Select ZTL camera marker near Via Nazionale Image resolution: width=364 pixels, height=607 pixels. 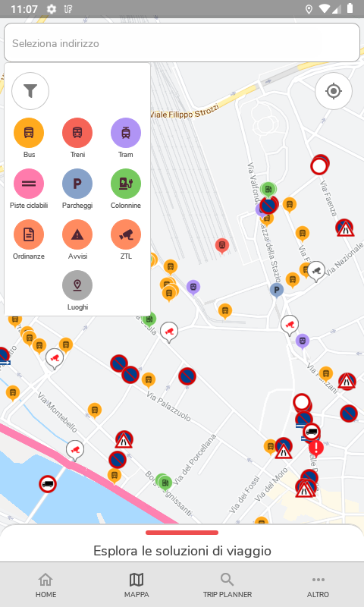(x=316, y=270)
